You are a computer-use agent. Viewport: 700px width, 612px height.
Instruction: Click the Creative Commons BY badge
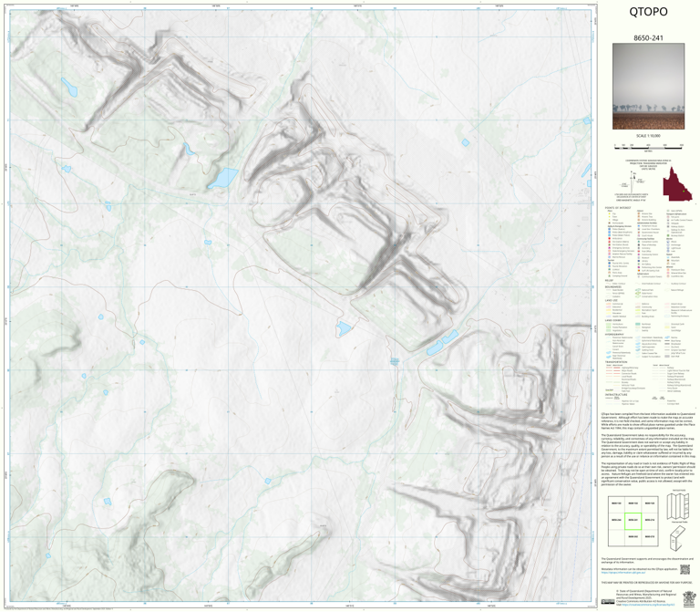[x=606, y=602]
